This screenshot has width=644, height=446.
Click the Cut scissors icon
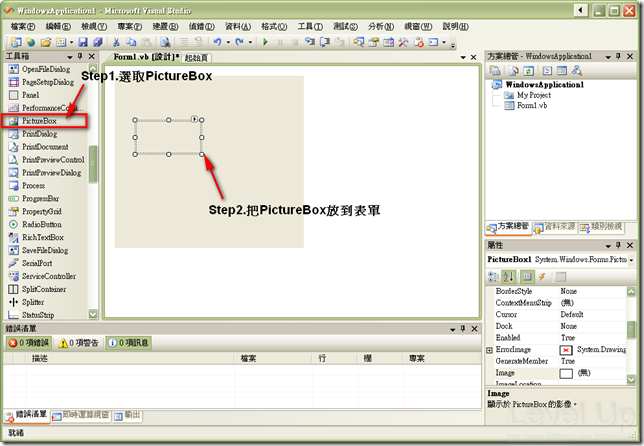(x=116, y=42)
